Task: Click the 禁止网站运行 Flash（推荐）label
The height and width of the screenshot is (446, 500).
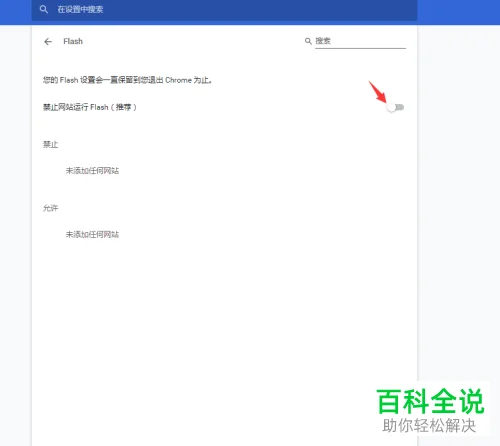Action: (x=90, y=107)
